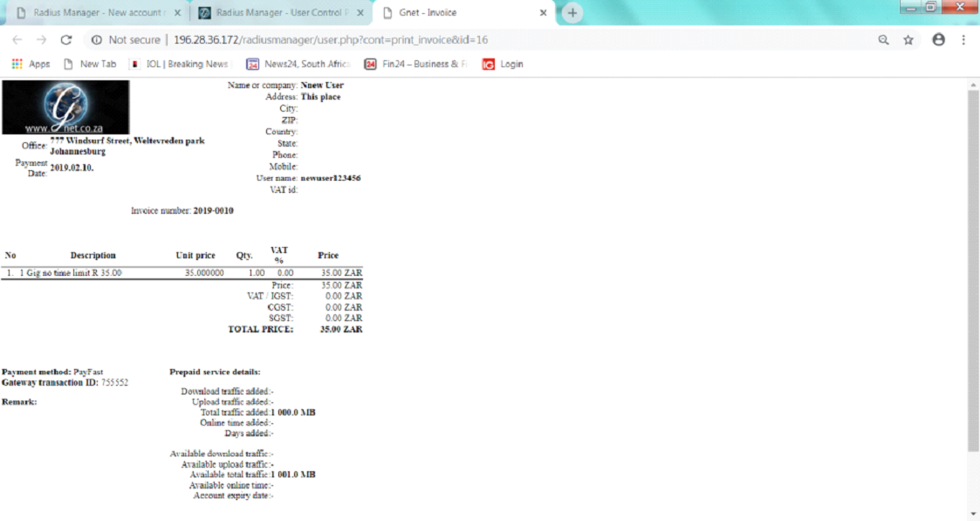
Task: Click the description 1 Gig no time limit R 35.00
Action: point(71,273)
